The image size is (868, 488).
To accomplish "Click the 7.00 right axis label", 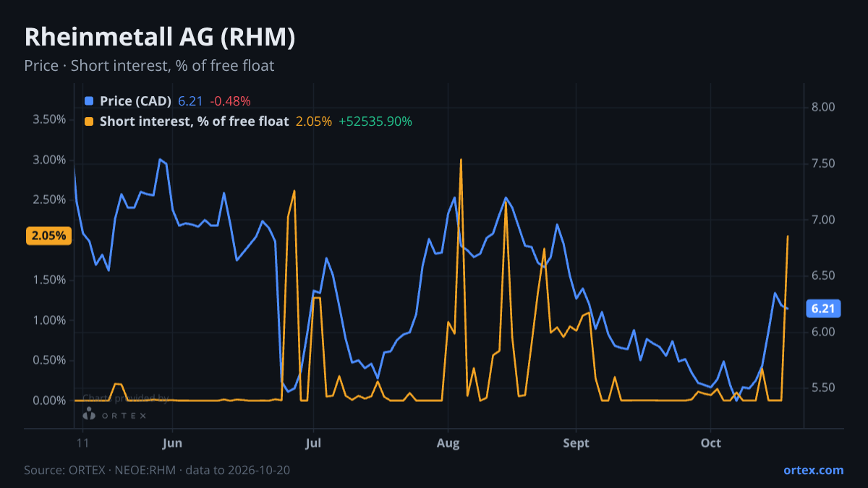I will coord(823,220).
